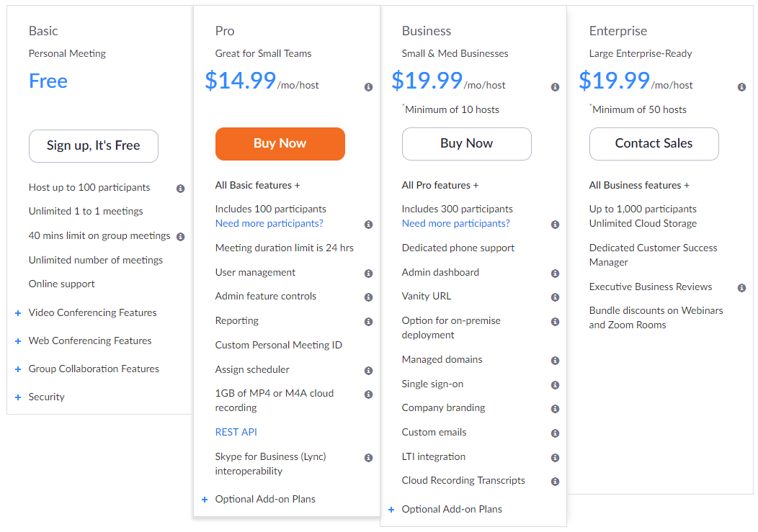Viewport: 758px width, 532px height.
Task: Click info icon for 40 mins limit
Action: click(180, 237)
